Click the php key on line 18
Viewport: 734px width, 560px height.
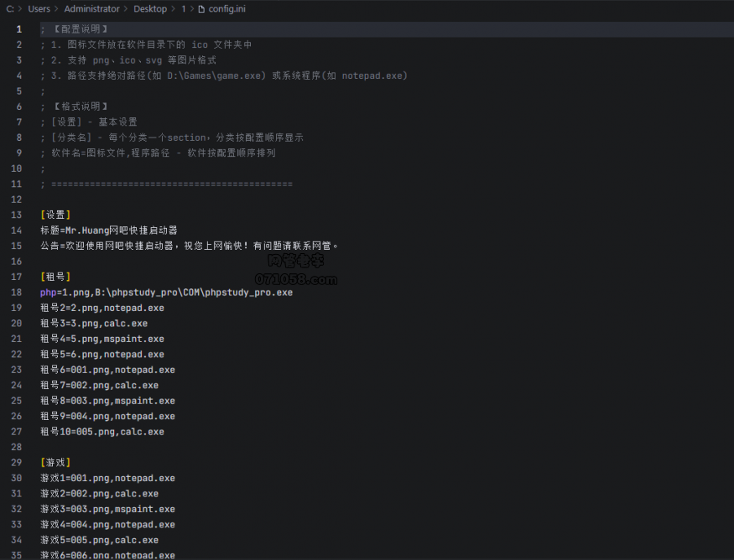tap(48, 293)
